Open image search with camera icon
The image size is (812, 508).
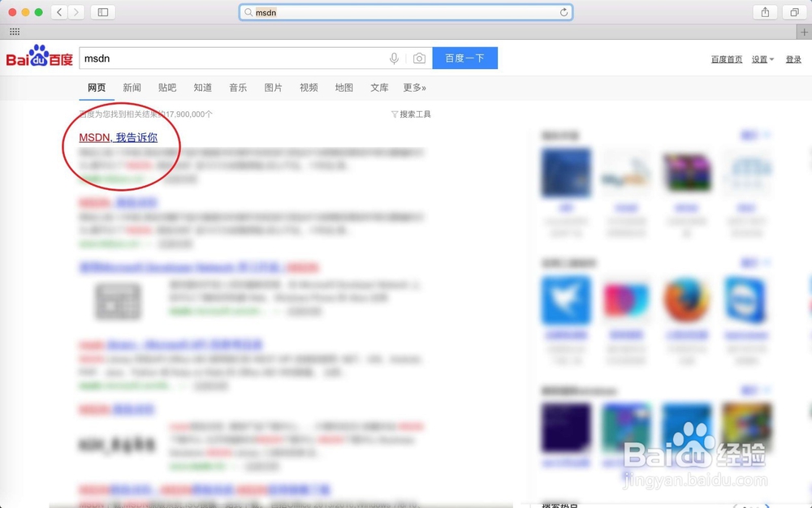pyautogui.click(x=419, y=58)
